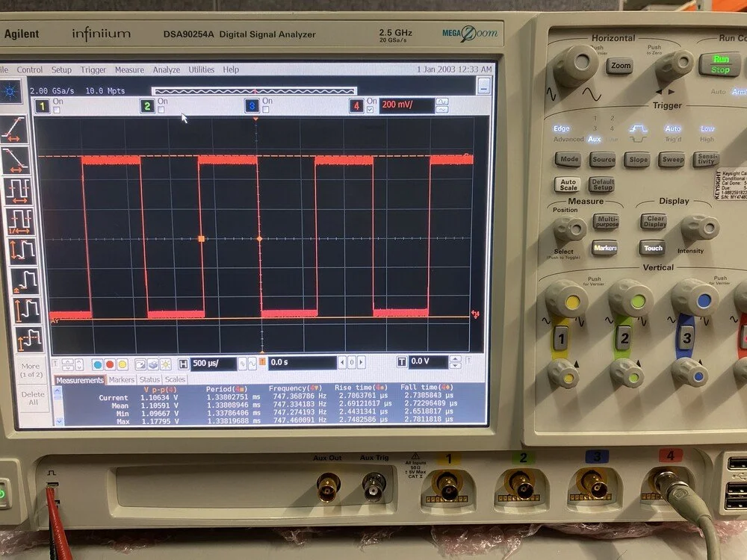This screenshot has width=747, height=560.
Task: Select the peak-to-peak voltage measurement icon
Action: [19, 251]
